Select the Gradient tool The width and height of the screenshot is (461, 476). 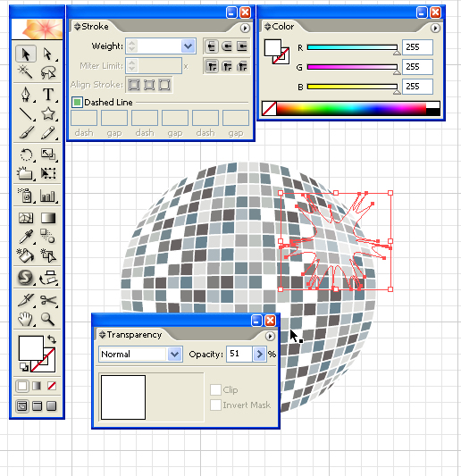point(47,218)
